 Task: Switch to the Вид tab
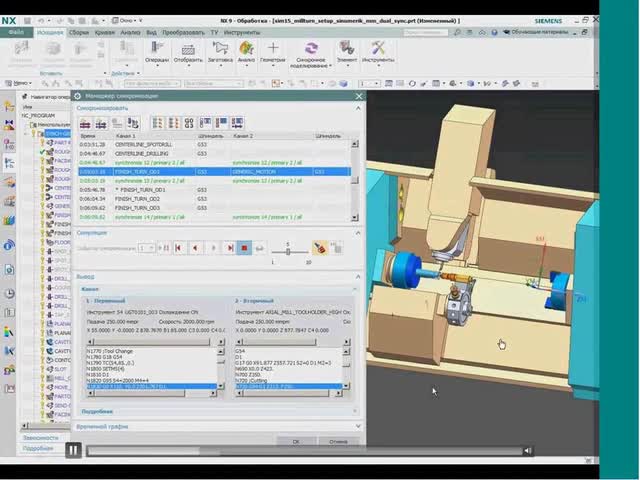point(151,32)
